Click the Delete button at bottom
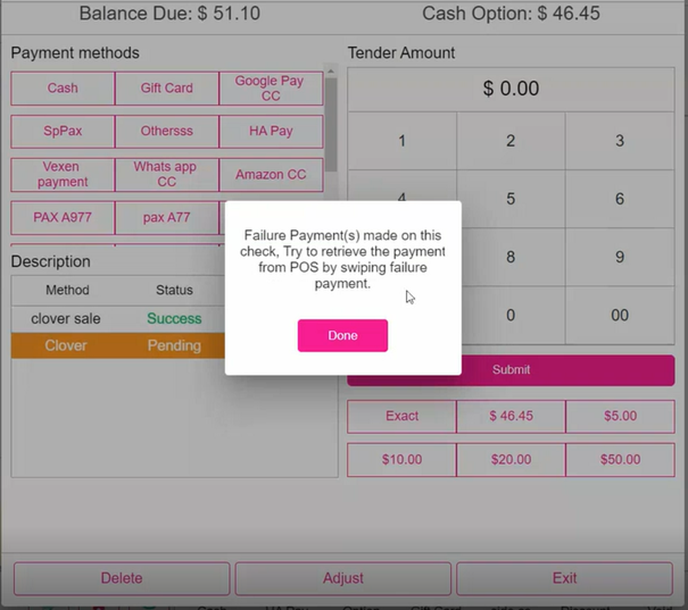This screenshot has width=688, height=610. (122, 578)
